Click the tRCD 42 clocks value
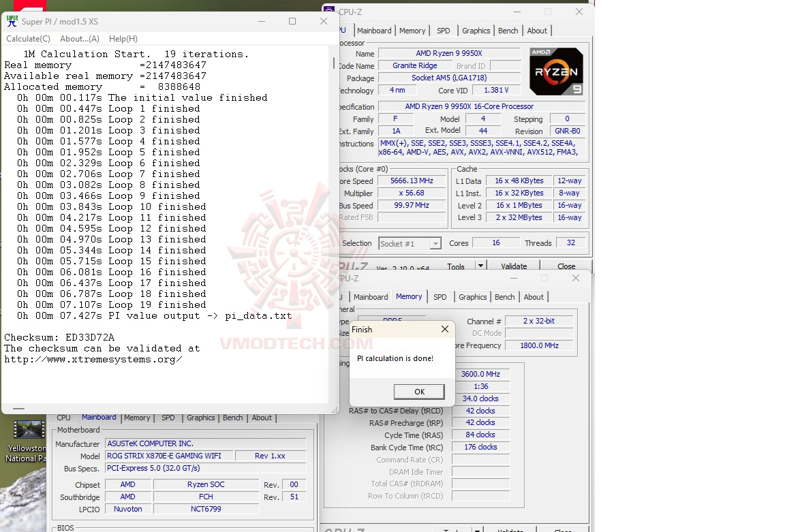 click(x=480, y=411)
